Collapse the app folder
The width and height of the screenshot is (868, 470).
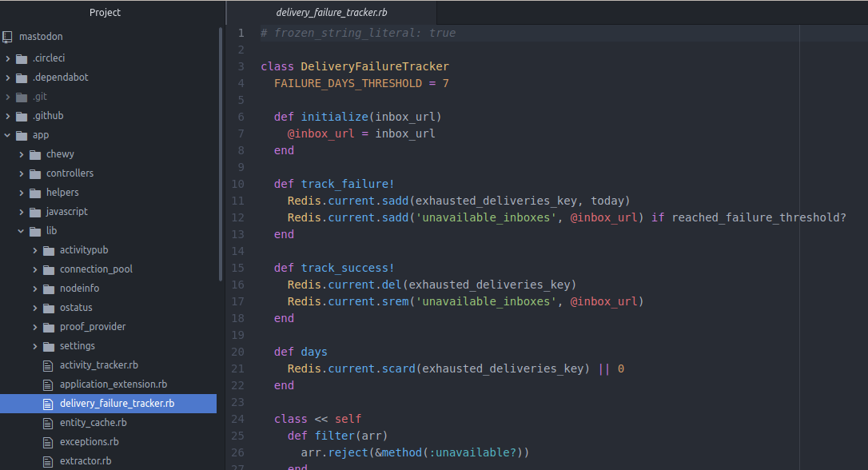[7, 134]
